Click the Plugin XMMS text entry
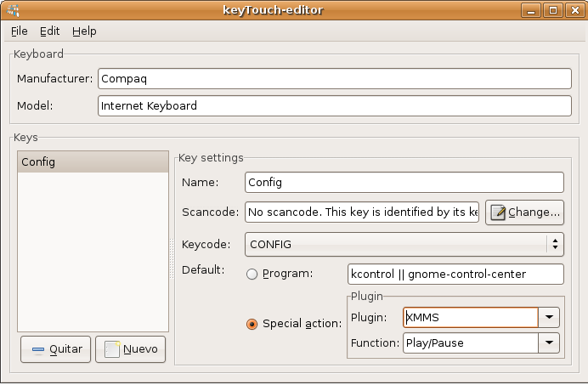This screenshot has width=588, height=385. pyautogui.click(x=470, y=318)
